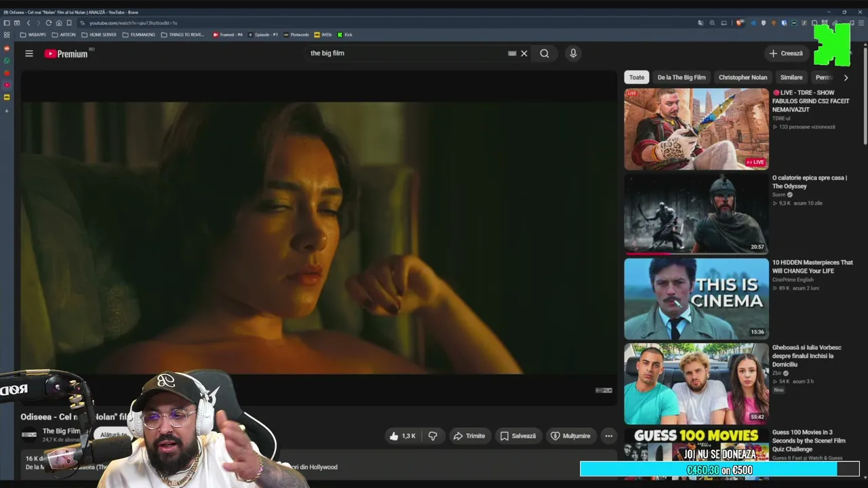
Task: Open the ARTEON bookmark folder
Action: (64, 35)
